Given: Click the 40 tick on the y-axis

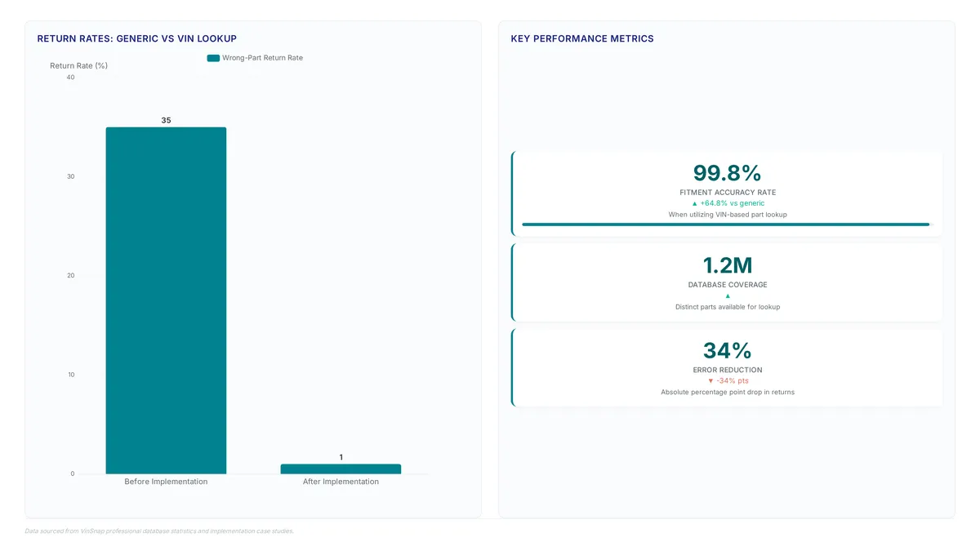Looking at the screenshot, I should [70, 78].
